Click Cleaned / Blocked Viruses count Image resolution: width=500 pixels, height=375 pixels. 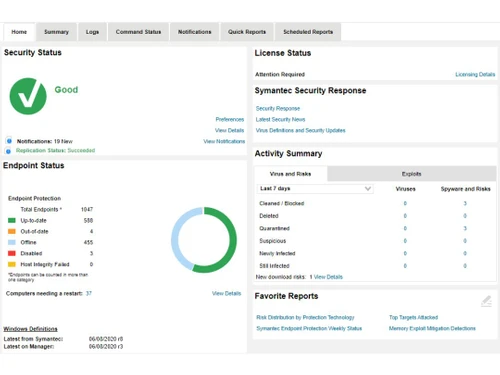[405, 203]
